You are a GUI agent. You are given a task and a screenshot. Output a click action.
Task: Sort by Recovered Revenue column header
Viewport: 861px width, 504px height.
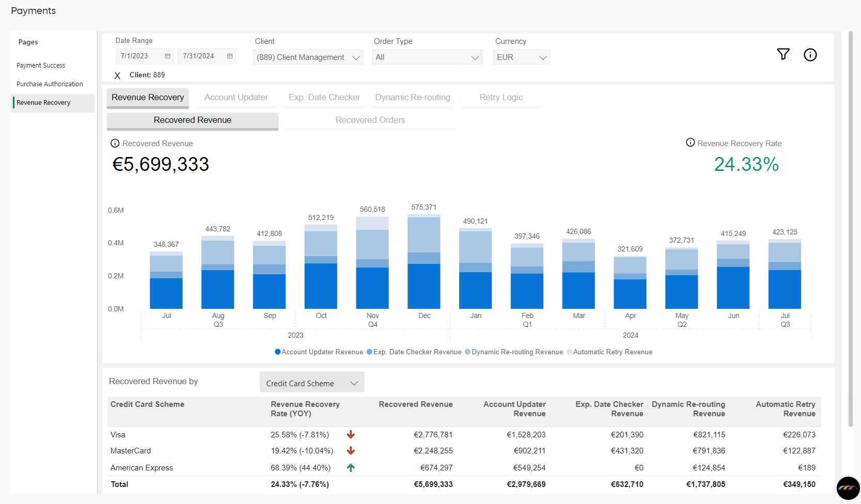tap(416, 404)
